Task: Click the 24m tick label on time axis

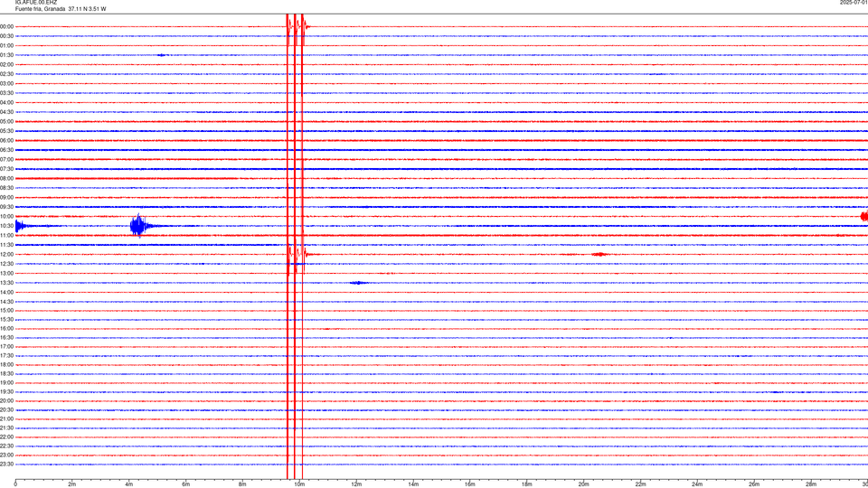Action: point(697,484)
